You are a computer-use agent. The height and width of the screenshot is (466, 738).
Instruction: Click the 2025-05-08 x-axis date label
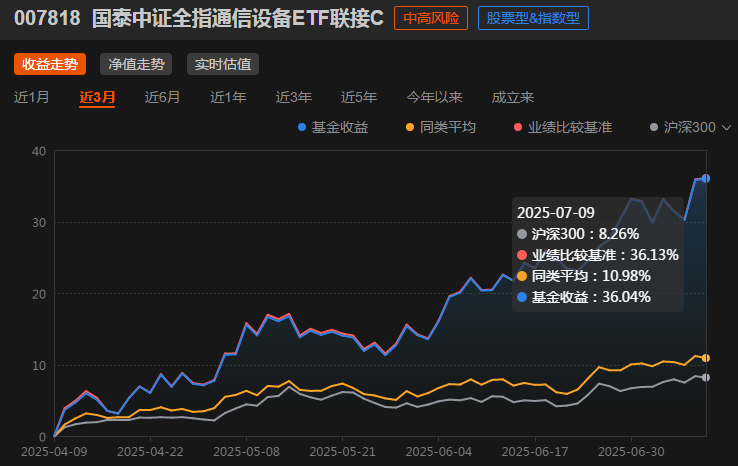click(x=246, y=451)
